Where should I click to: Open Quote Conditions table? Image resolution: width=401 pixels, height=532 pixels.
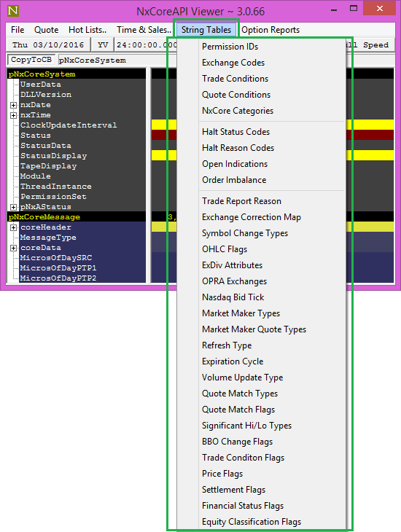click(236, 94)
